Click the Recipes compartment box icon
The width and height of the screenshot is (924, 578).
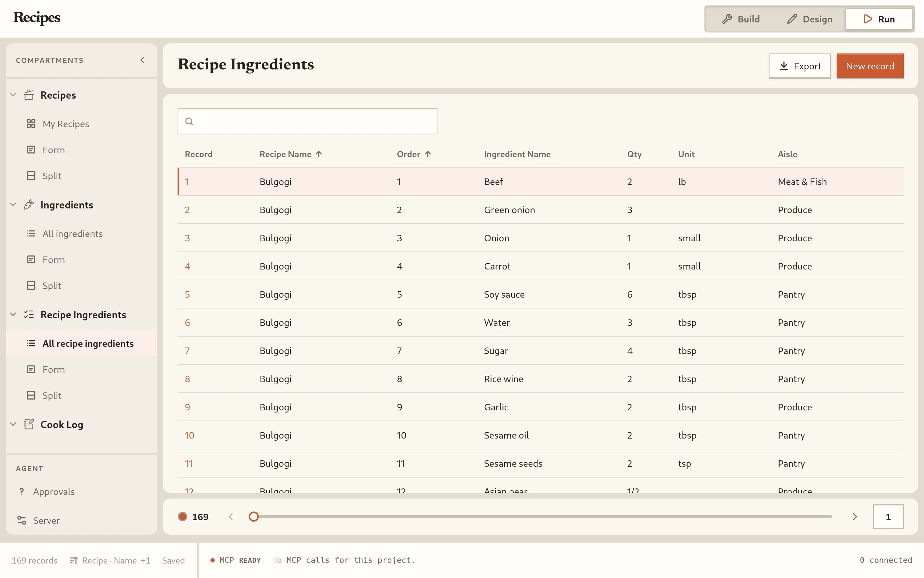(x=29, y=95)
